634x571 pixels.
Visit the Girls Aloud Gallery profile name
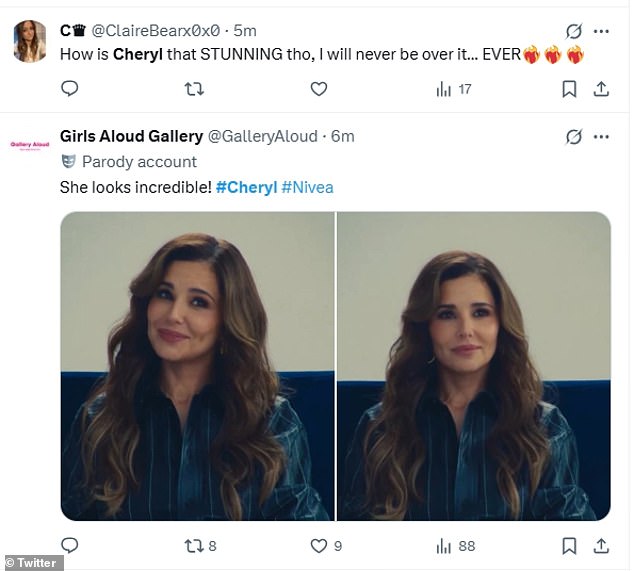(x=130, y=136)
